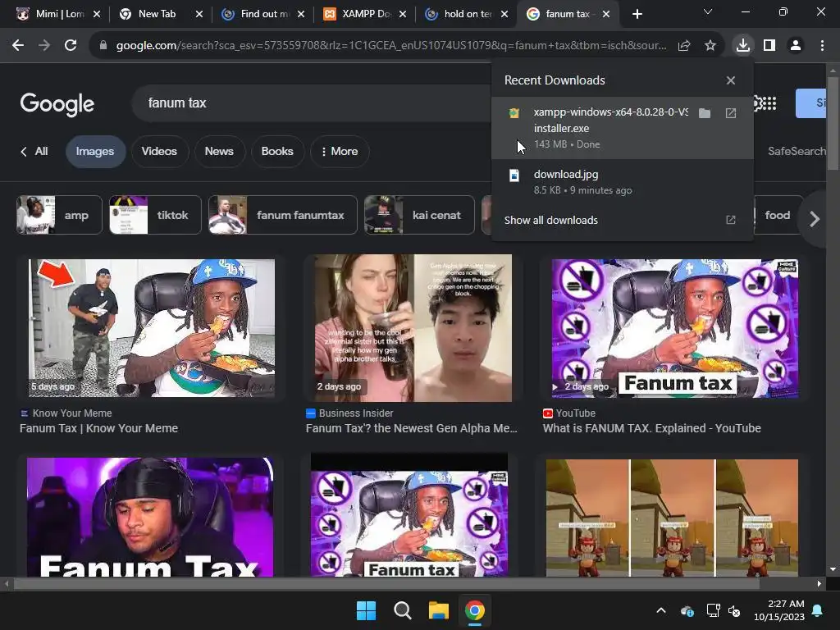This screenshot has height=630, width=840.
Task: Click the Chrome taskbar icon
Action: (x=475, y=610)
